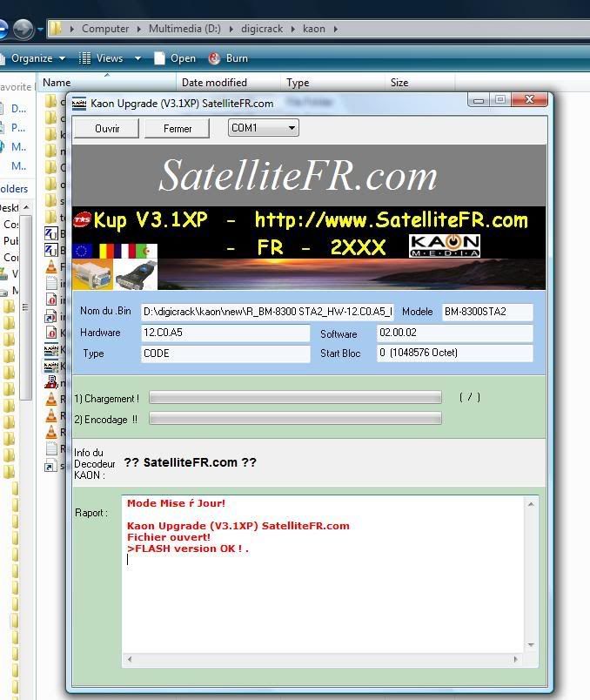Click the USB-to-serial adapter image
This screenshot has height=700, width=590.
[x=137, y=275]
